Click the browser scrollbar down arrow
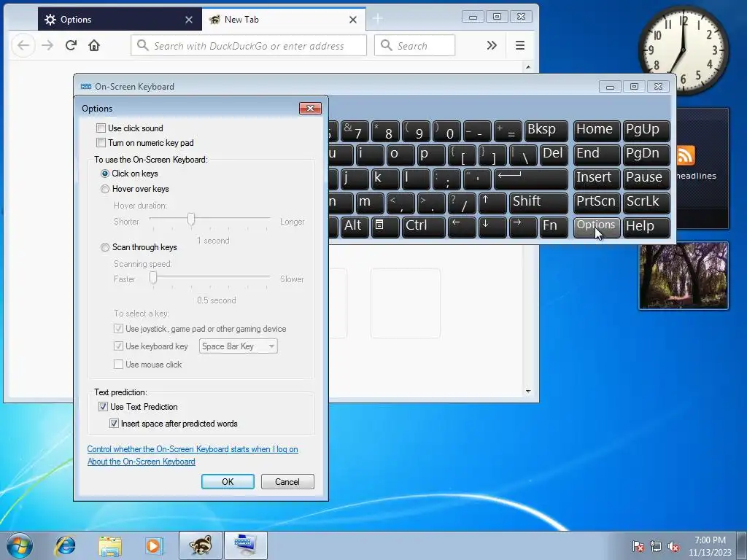This screenshot has width=747, height=560. tap(528, 392)
